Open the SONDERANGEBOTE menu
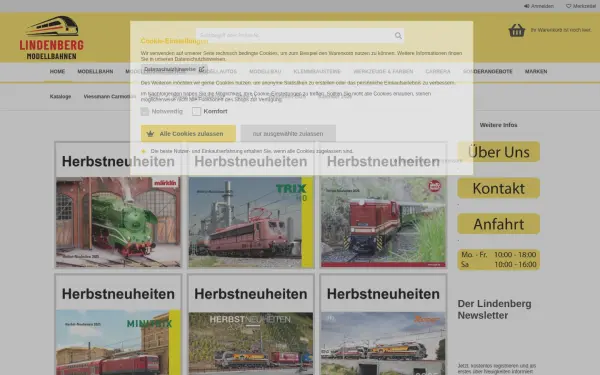The height and width of the screenshot is (375, 600). (x=488, y=72)
